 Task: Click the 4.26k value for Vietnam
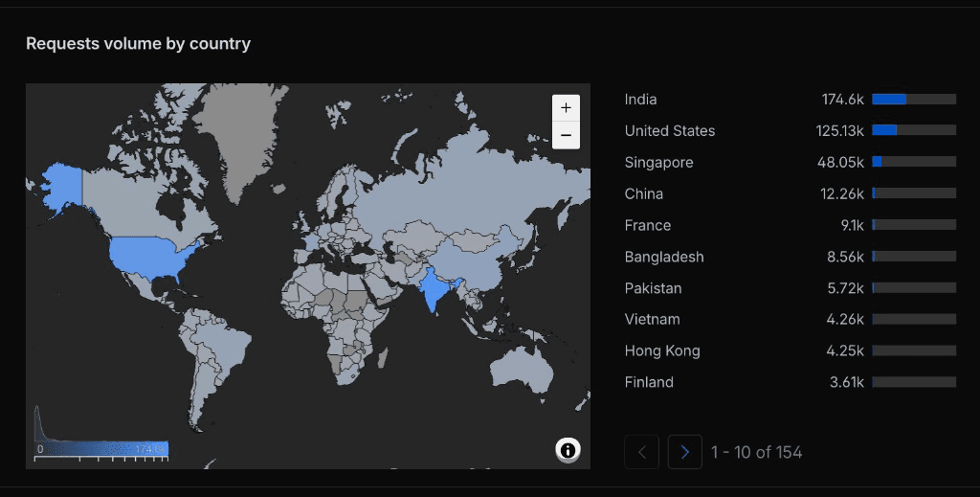click(845, 320)
